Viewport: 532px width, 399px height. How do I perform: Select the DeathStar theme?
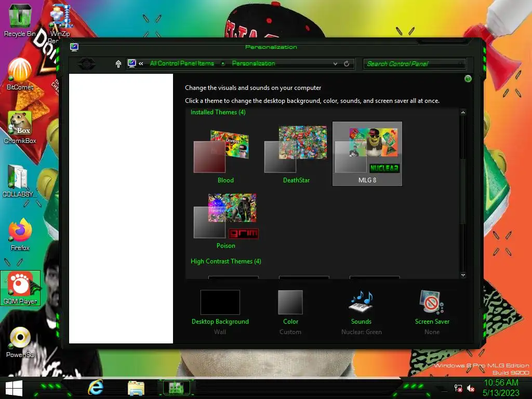point(296,154)
